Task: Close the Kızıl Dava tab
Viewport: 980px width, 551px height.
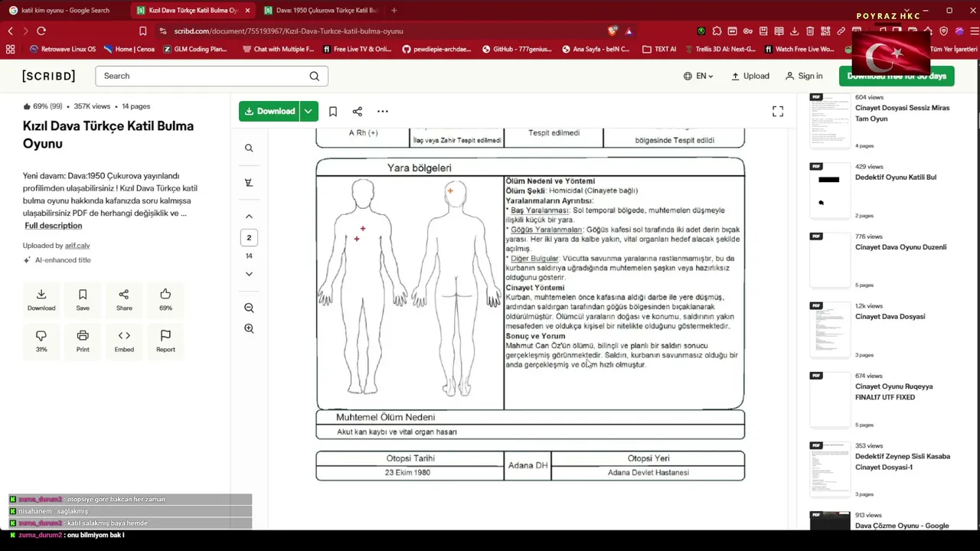Action: coord(247,10)
